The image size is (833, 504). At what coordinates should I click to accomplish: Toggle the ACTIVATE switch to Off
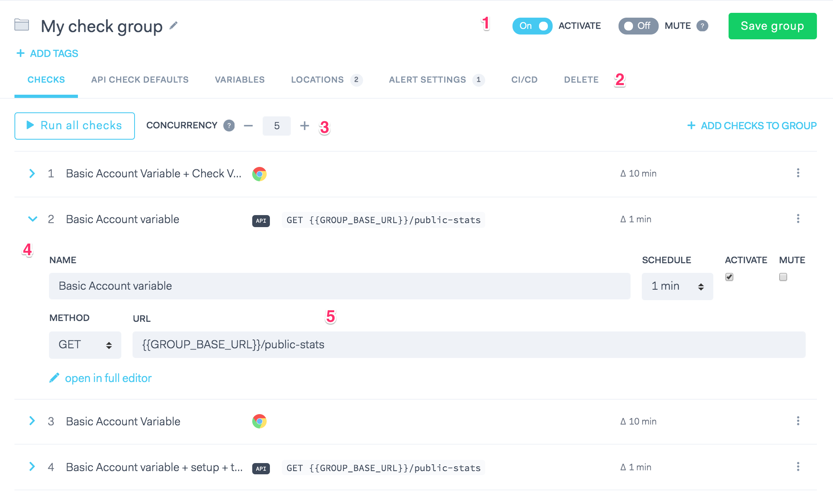531,25
